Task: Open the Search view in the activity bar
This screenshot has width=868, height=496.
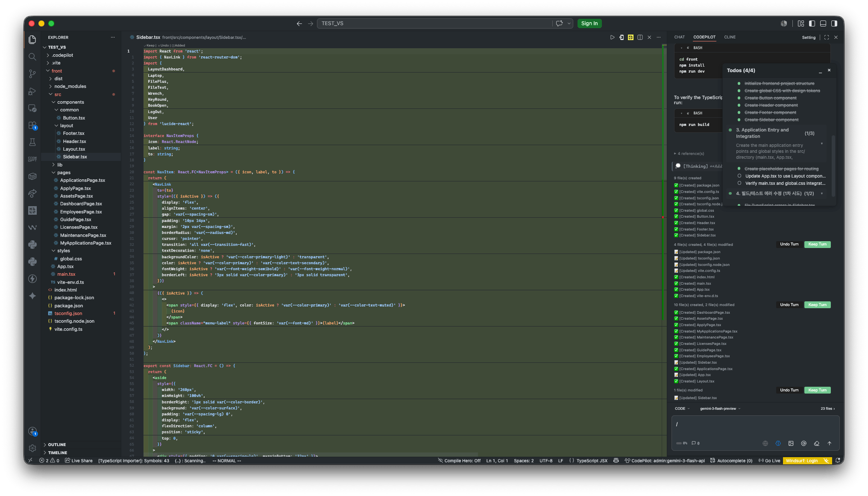Action: [x=32, y=57]
